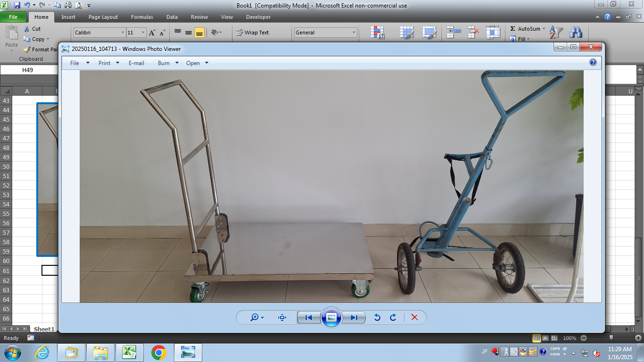Screen dimensions: 644x362
Task: Open the zoom magnifier dropdown
Action: pyautogui.click(x=257, y=318)
